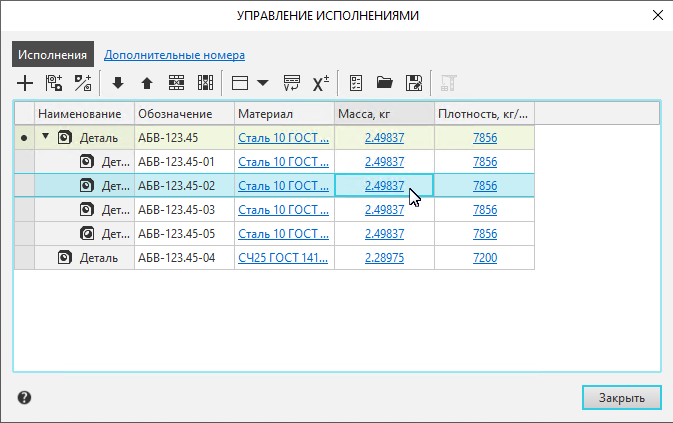The width and height of the screenshot is (673, 423).
Task: Click the save to file floppy icon
Action: 414,83
